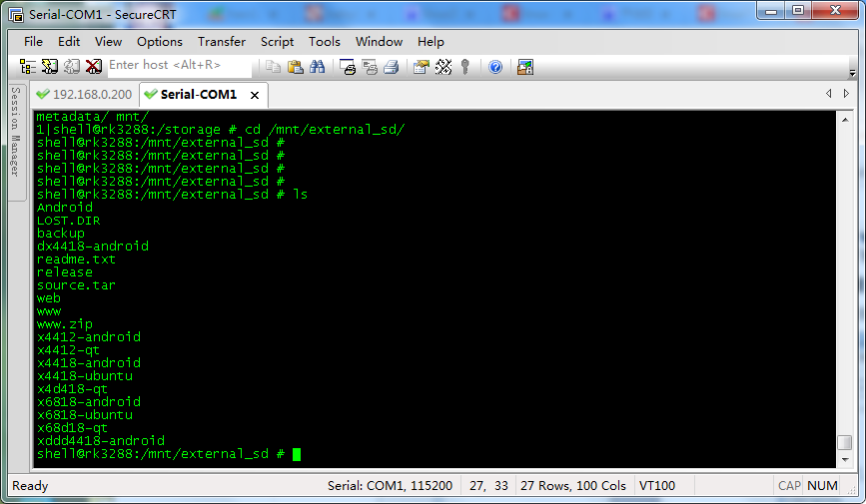
Task: Open Session Options icon in toolbar
Action: tap(421, 67)
